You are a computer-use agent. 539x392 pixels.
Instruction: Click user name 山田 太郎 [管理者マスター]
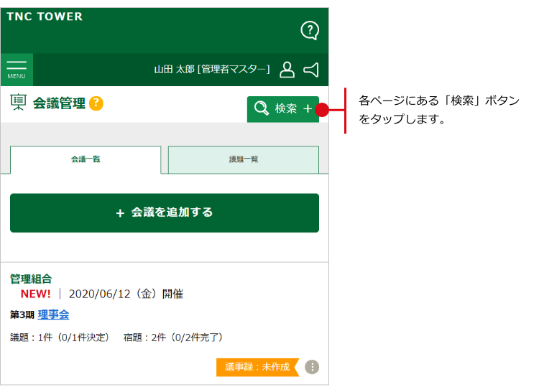coord(212,70)
